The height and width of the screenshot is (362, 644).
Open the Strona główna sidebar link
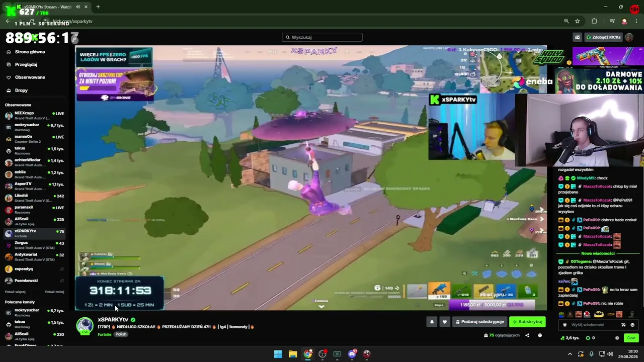[x=30, y=52]
